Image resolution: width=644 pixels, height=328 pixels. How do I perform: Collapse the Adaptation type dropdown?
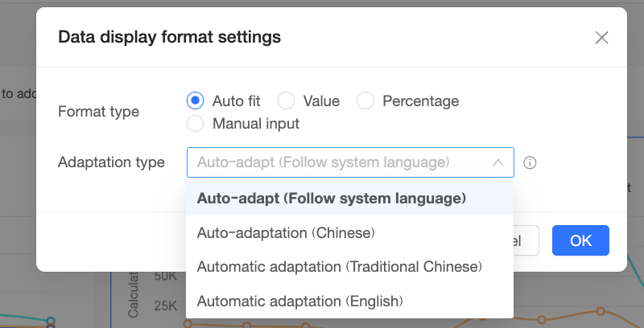(x=350, y=162)
